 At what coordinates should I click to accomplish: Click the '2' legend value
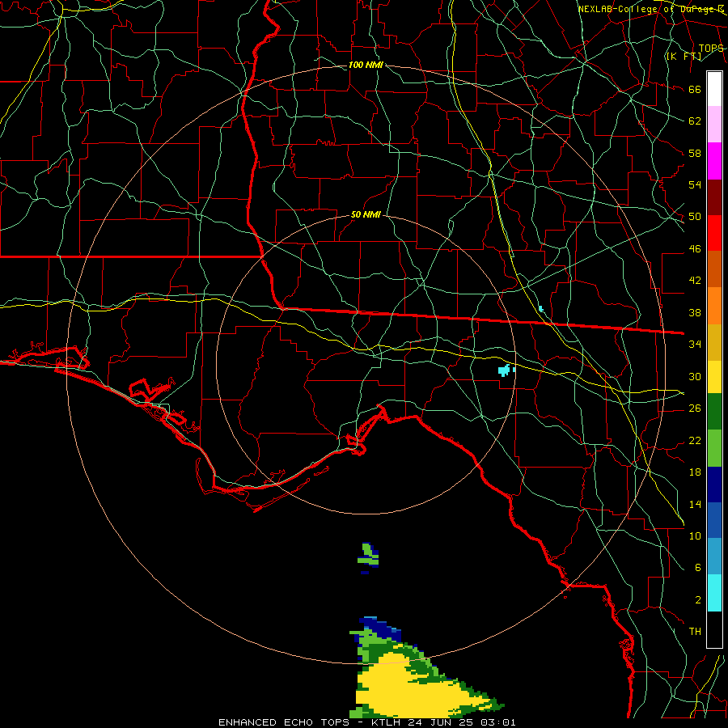pos(697,599)
